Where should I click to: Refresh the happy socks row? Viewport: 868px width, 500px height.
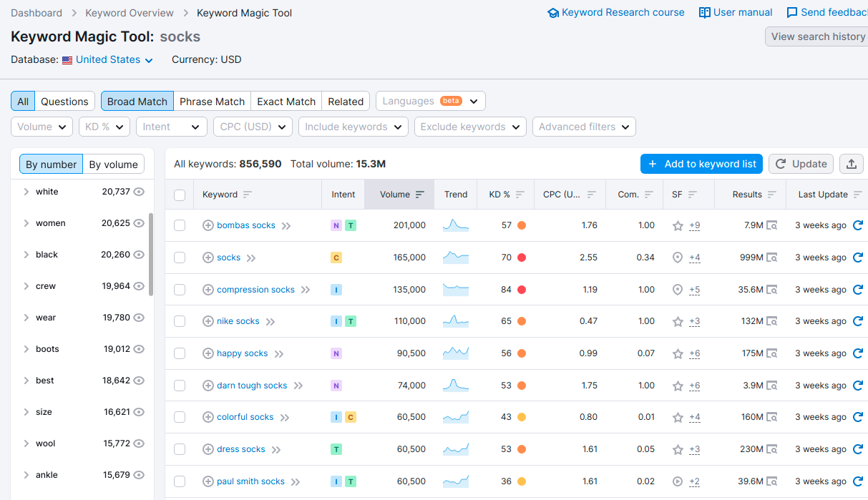coord(858,353)
